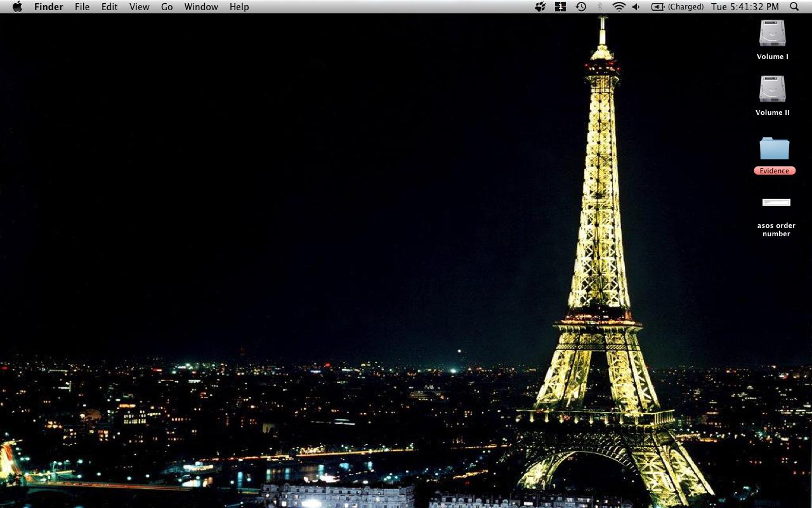812x508 pixels.
Task: Expand the Window menu
Action: pyautogui.click(x=200, y=7)
